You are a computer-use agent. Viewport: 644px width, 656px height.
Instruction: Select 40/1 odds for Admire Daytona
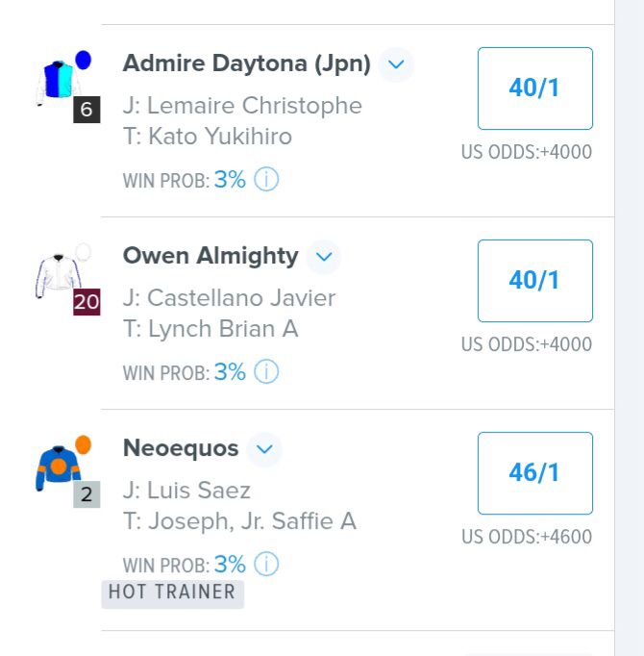tap(534, 88)
